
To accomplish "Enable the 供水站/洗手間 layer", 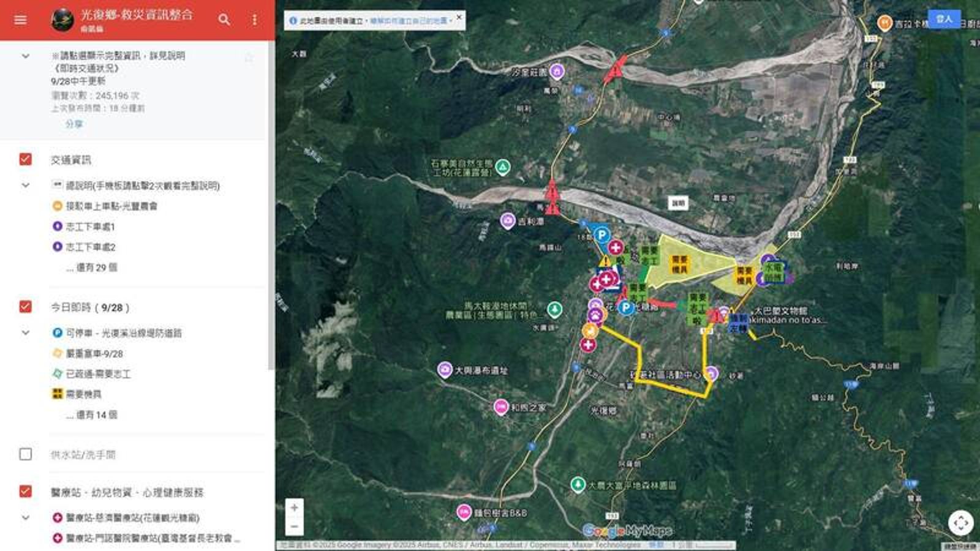I will (24, 454).
